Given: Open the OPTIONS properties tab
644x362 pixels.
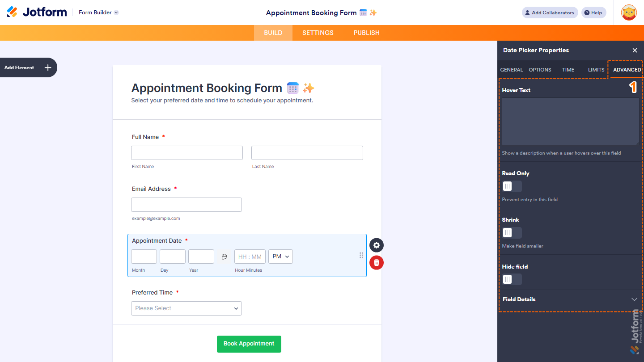Looking at the screenshot, I should click(x=540, y=70).
